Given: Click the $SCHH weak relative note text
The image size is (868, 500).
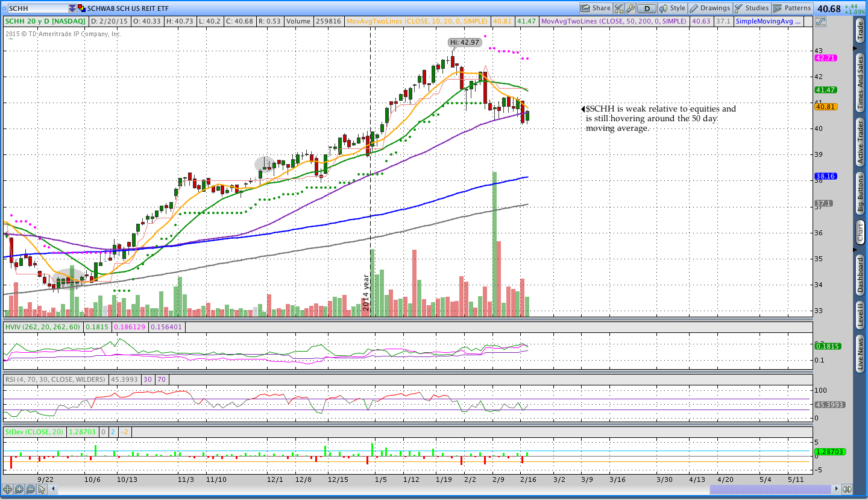Looking at the screenshot, I should (661, 118).
